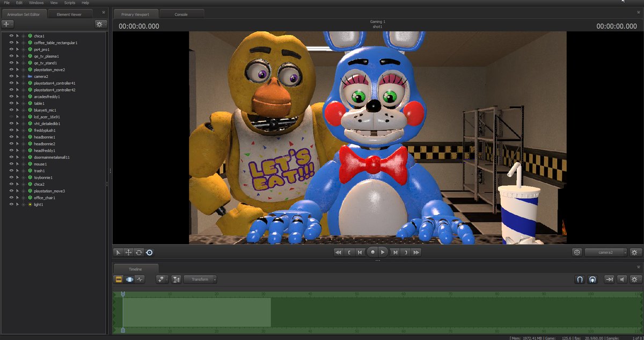Open the Animation Set Editor settings gear
Screen dimensions: 644x340
[100, 24]
